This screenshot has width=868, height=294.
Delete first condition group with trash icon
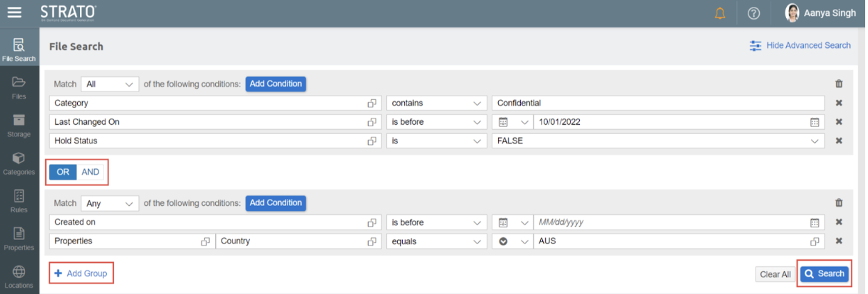(x=839, y=84)
